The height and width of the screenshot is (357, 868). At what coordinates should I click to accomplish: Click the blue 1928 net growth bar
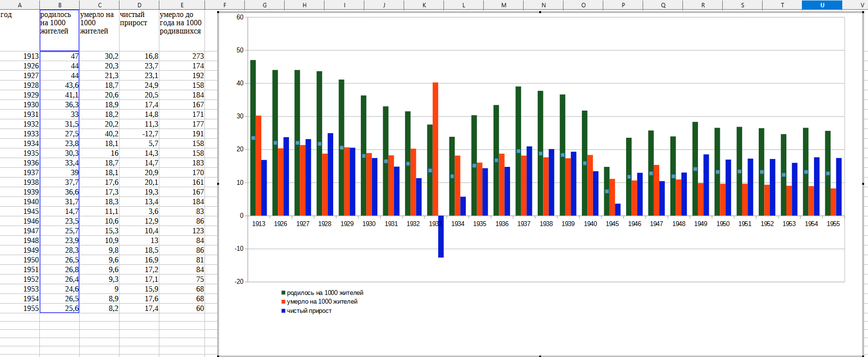pyautogui.click(x=330, y=174)
